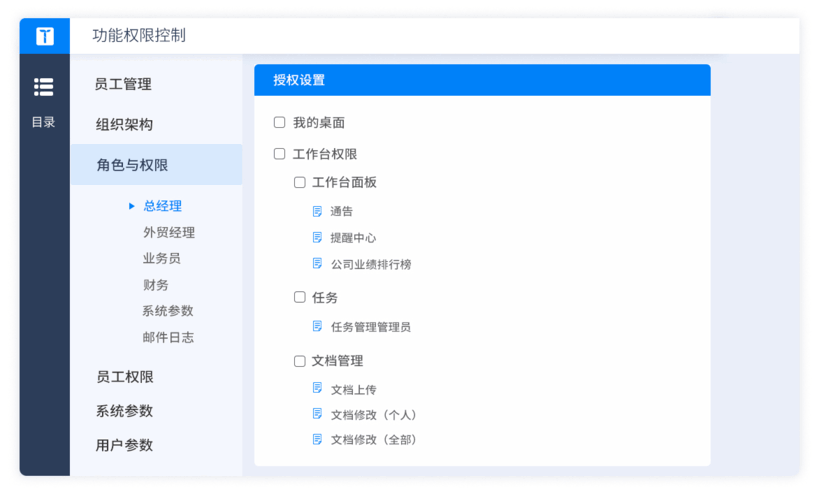Select the 财务 role link
The image size is (819, 494).
(155, 285)
